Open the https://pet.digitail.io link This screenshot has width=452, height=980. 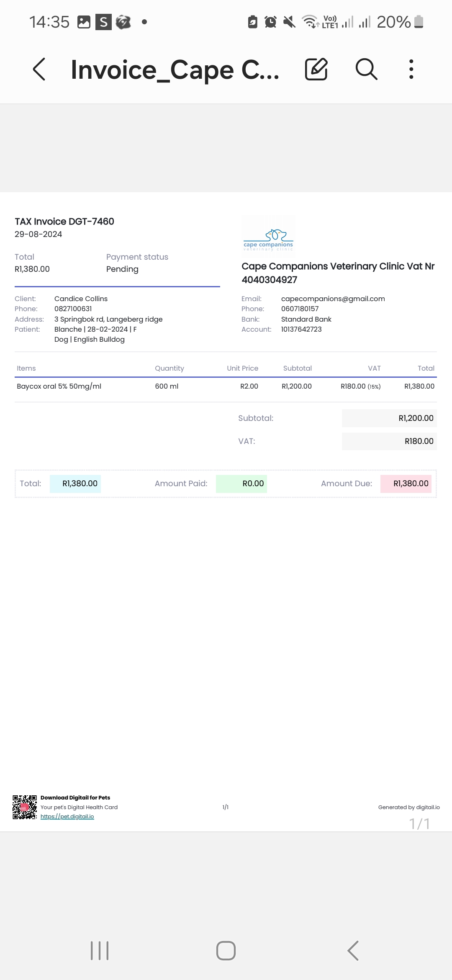point(67,816)
